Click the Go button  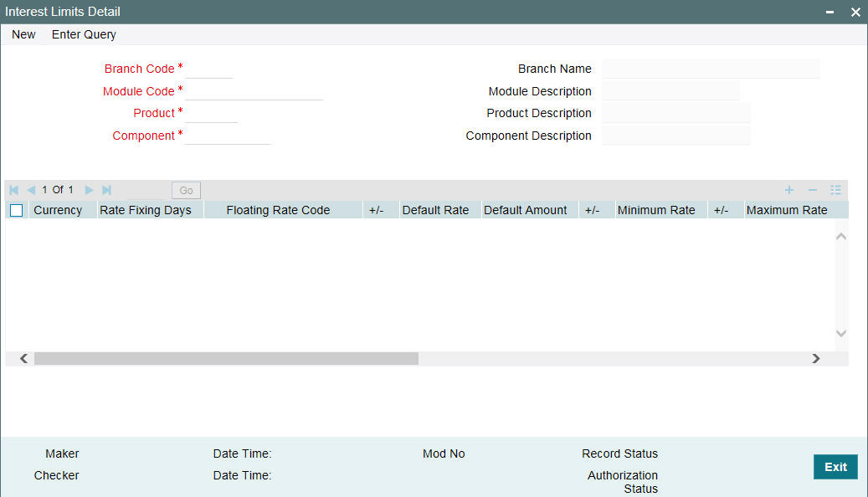click(186, 191)
